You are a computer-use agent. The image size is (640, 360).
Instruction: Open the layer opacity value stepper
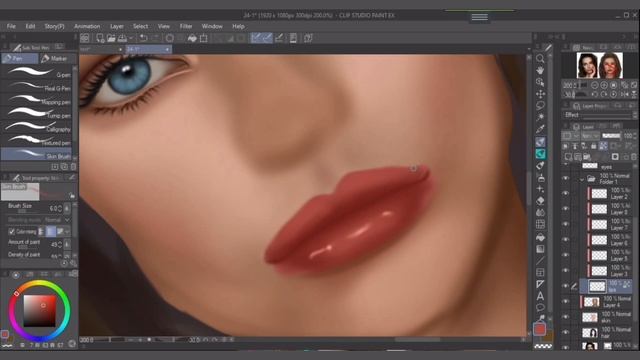[635, 136]
